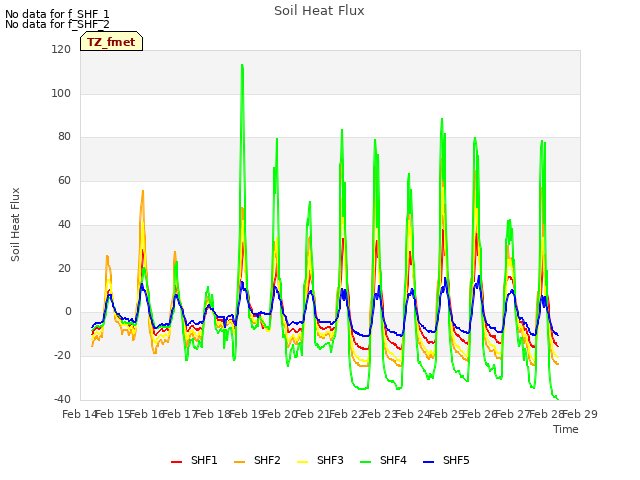Click the 0 y-axis tick label
640x480 pixels.
coord(68,312)
